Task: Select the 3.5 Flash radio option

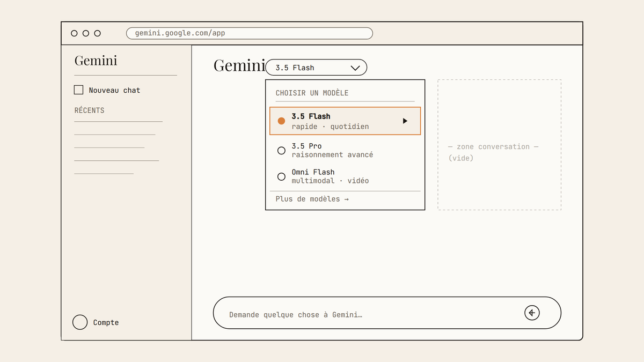Action: click(281, 121)
